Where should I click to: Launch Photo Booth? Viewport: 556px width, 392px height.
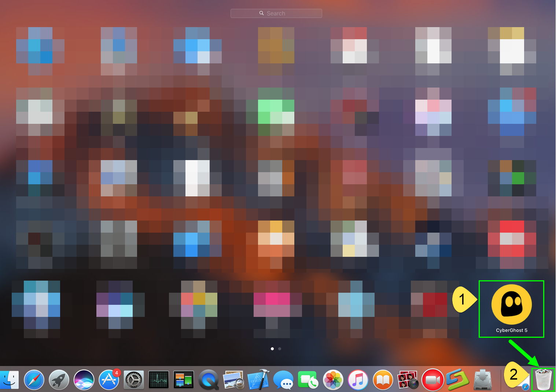408,380
